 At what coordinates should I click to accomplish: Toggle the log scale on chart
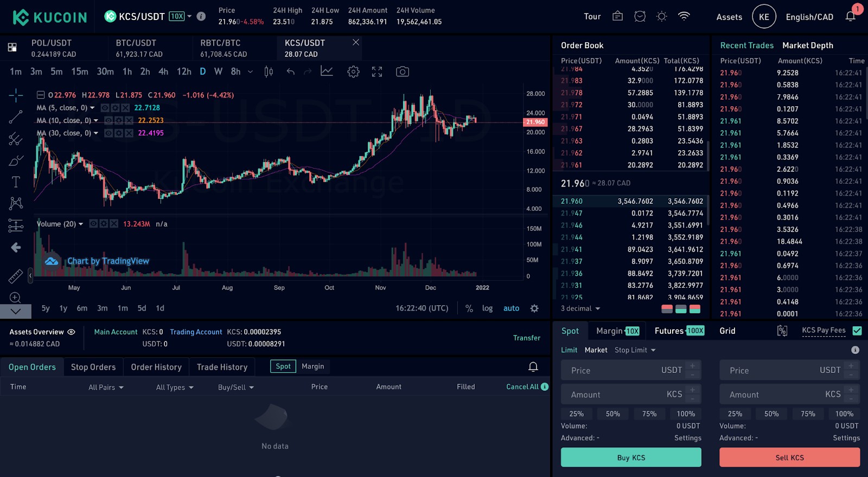(487, 308)
